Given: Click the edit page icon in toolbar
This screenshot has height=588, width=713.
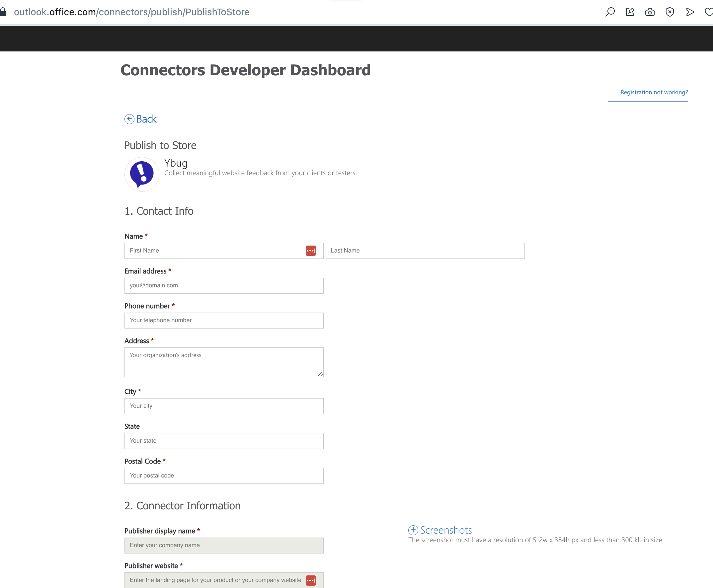Looking at the screenshot, I should [630, 12].
